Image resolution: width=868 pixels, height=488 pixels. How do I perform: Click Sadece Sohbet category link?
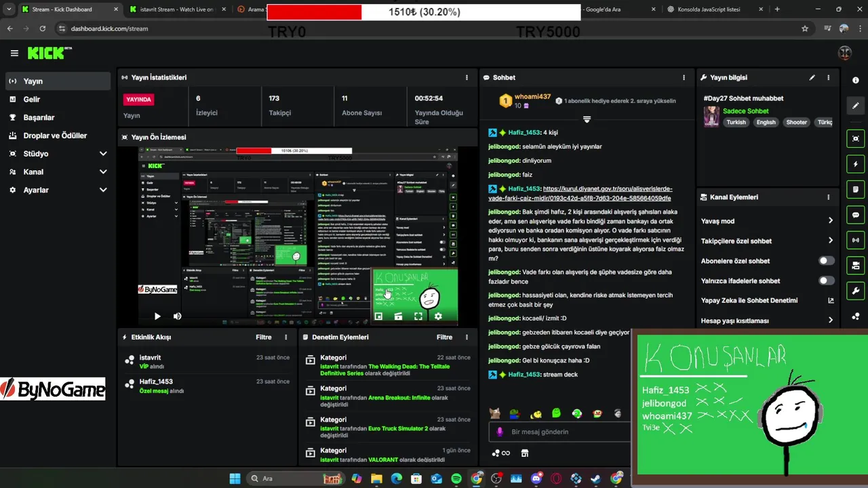click(746, 111)
